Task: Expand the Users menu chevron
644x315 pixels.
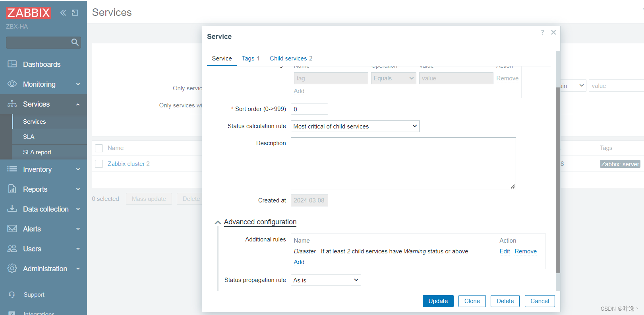Action: click(x=78, y=249)
